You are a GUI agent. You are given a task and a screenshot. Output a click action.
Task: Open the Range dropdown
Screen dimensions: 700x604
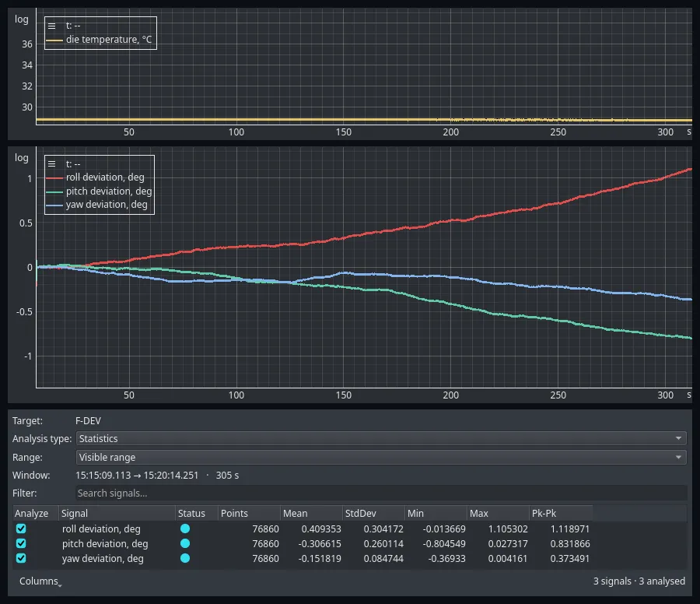tap(381, 457)
